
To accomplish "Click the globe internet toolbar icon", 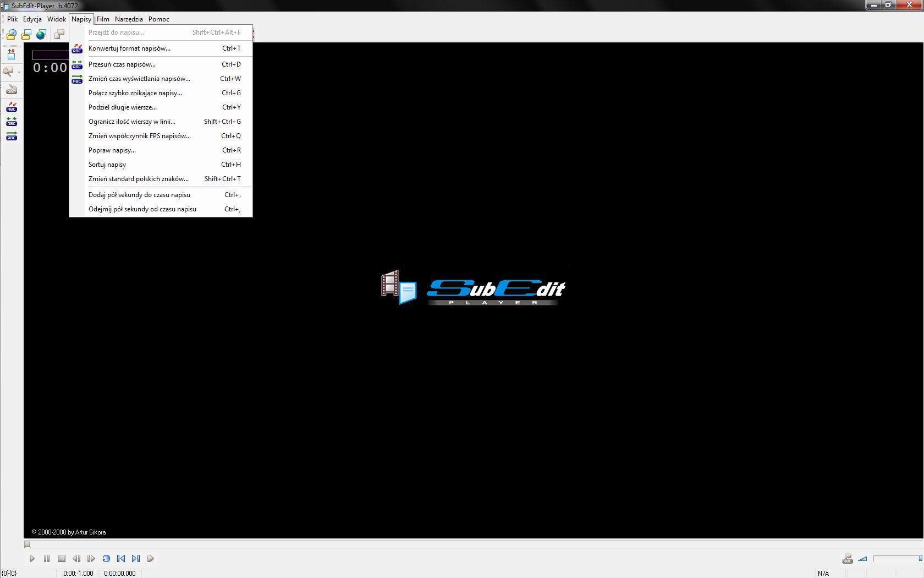I will (x=41, y=35).
